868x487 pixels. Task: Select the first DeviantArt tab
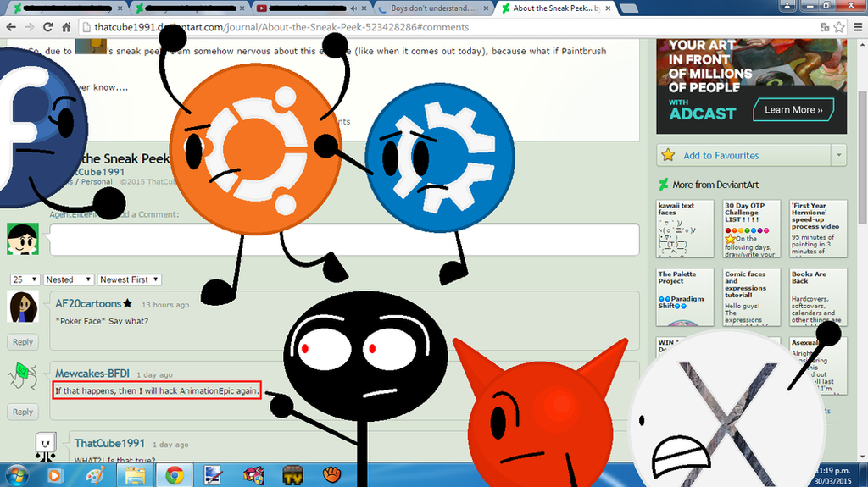pyautogui.click(x=66, y=8)
